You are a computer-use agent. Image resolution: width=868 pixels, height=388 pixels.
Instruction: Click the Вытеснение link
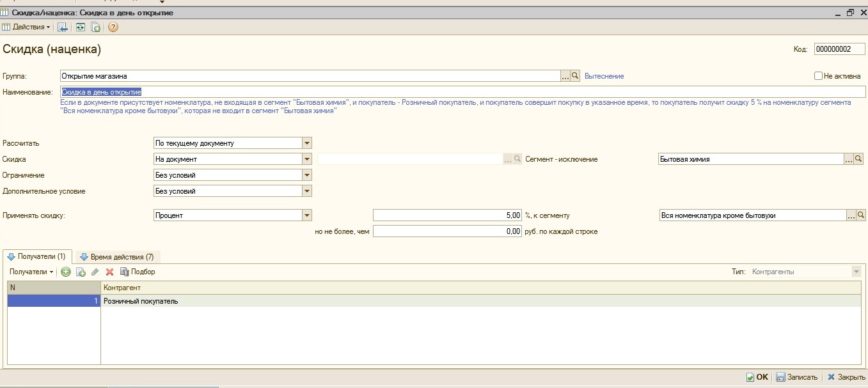[604, 76]
